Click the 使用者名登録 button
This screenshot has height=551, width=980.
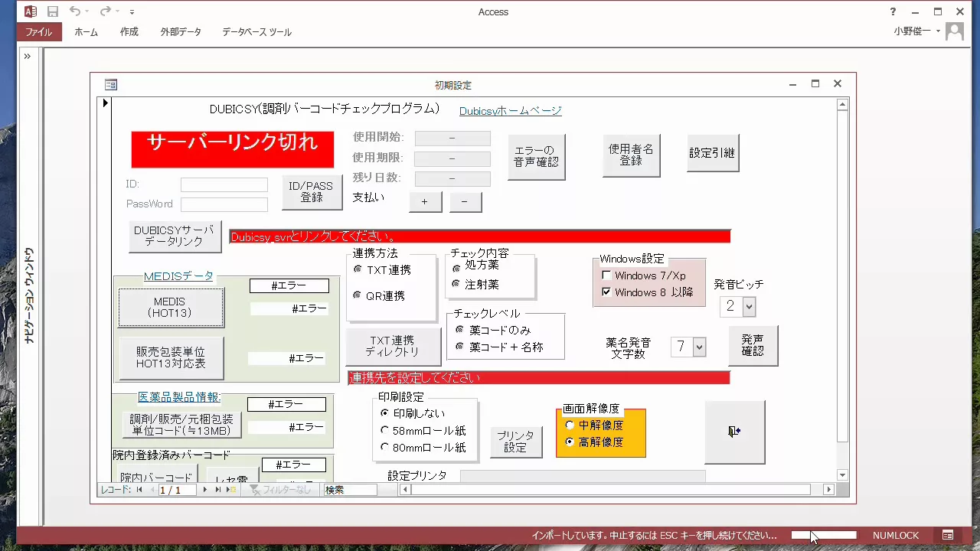631,155
